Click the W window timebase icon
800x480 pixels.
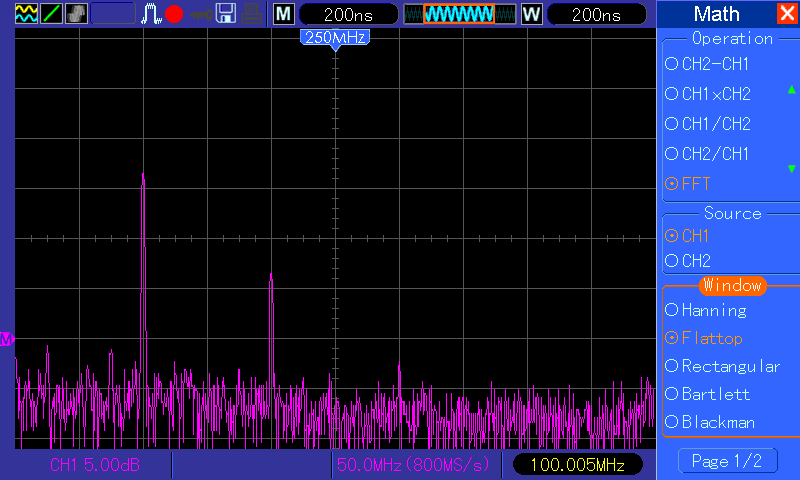tap(532, 14)
